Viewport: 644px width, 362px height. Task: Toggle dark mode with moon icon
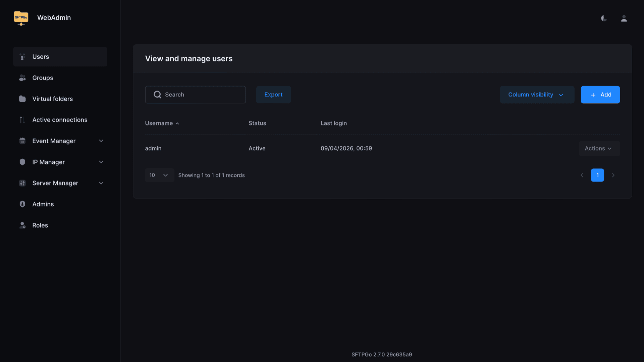(x=604, y=18)
